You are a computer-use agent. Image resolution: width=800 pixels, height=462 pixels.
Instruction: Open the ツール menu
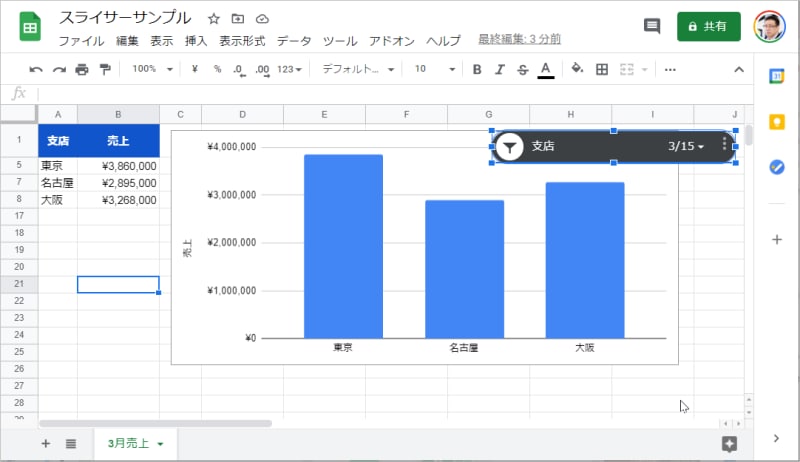[x=340, y=41]
